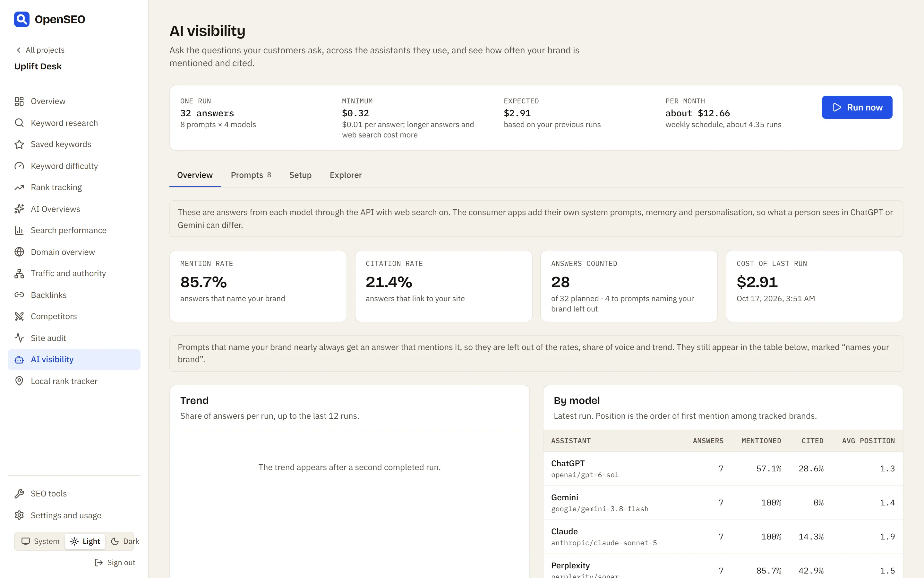Click the Keyword research search icon
Viewport: 924px width, 578px height.
point(19,123)
